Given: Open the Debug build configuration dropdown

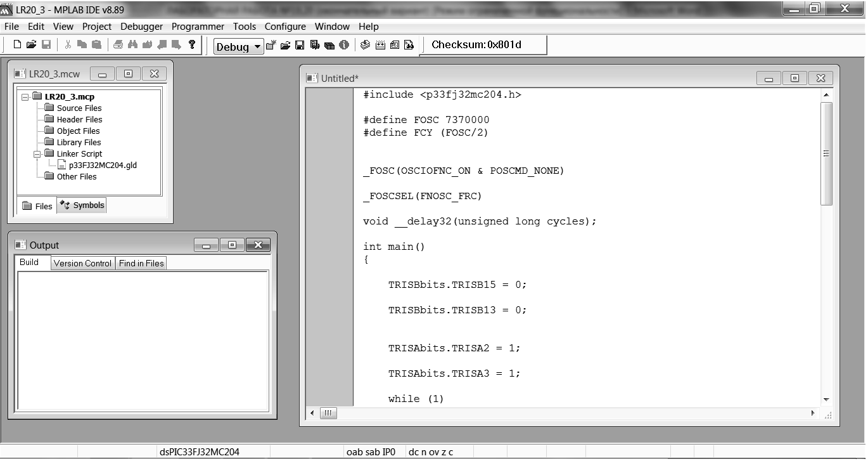Looking at the screenshot, I should [x=239, y=46].
